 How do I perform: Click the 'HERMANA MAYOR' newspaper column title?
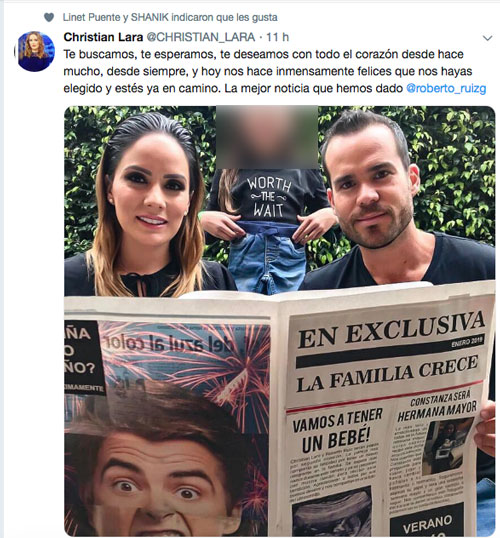pos(437,411)
